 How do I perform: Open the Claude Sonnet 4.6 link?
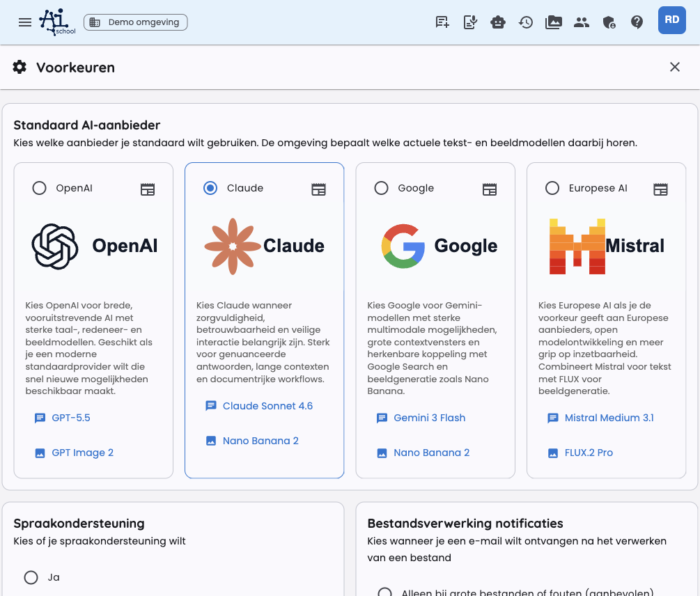[268, 406]
